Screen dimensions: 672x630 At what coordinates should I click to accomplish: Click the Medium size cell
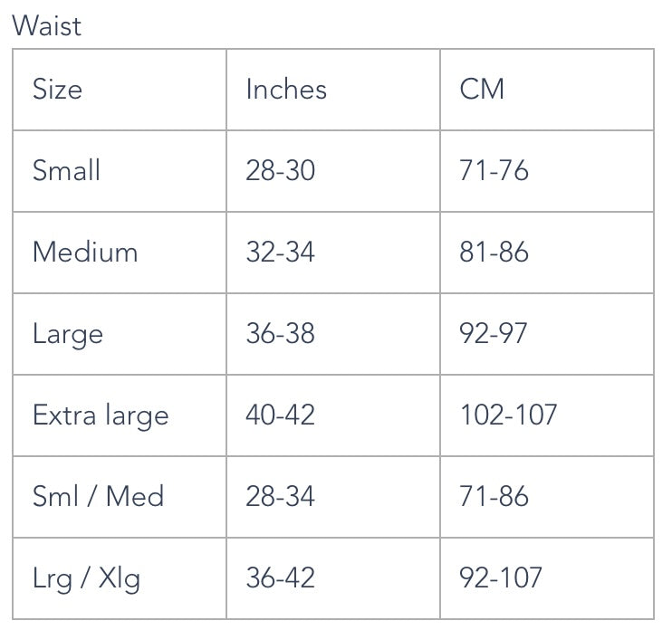(x=120, y=253)
